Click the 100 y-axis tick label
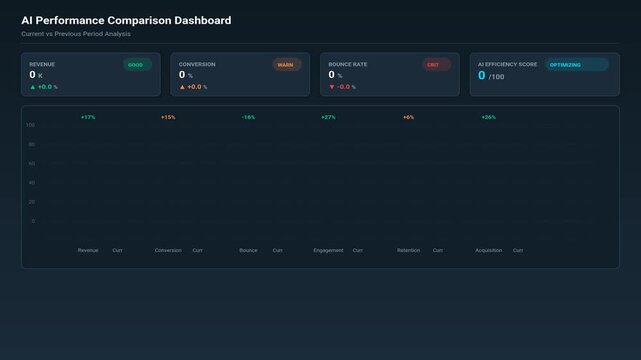This screenshot has width=641, height=360. tap(30, 125)
